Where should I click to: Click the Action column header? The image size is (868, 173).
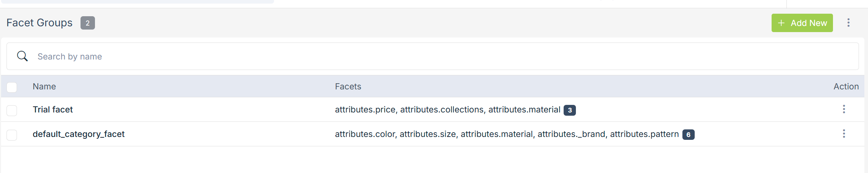[846, 86]
